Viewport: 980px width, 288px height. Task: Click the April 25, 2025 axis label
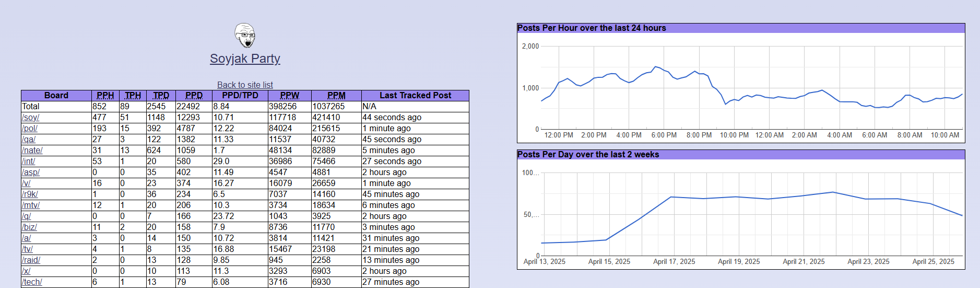click(x=933, y=262)
